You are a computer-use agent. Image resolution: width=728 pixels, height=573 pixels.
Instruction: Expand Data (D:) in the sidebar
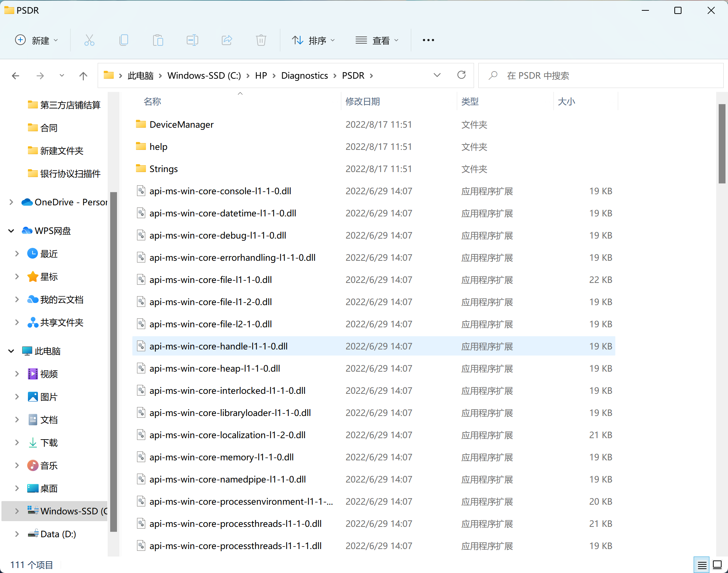tap(16, 534)
